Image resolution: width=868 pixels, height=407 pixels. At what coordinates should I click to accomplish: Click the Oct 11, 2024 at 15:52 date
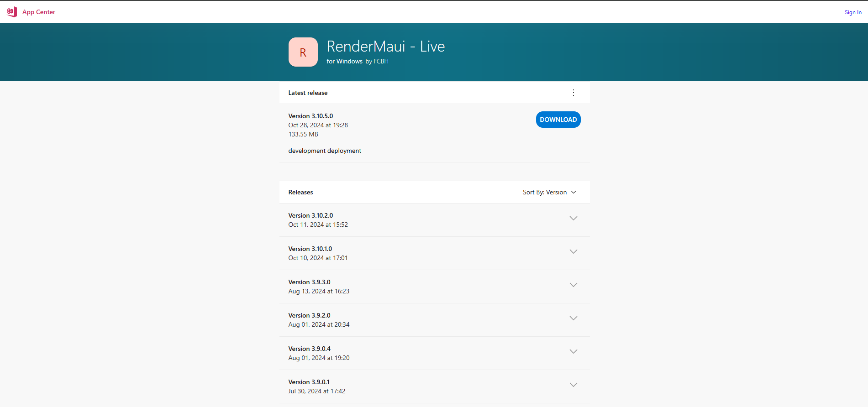[318, 224]
